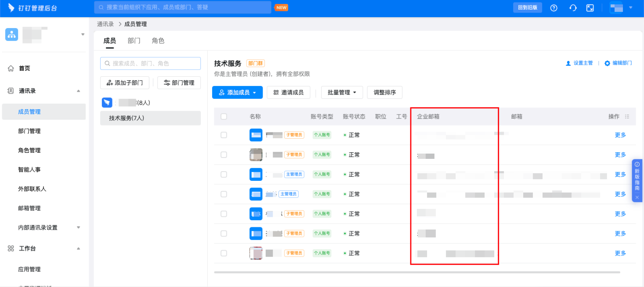Click the 设置主管 person icon

pos(568,63)
